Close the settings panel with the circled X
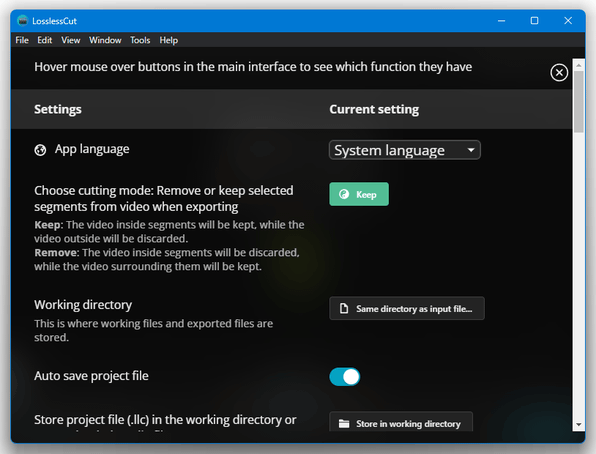596x454 pixels. 559,72
